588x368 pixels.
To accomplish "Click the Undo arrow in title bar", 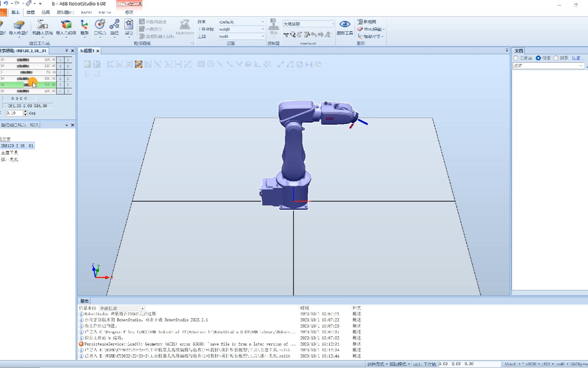I will pos(6,3).
